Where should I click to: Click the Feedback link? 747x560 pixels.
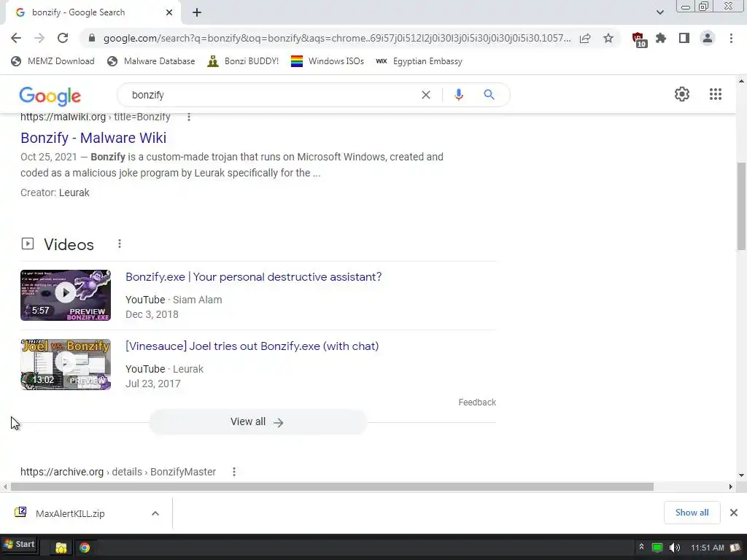tap(477, 402)
